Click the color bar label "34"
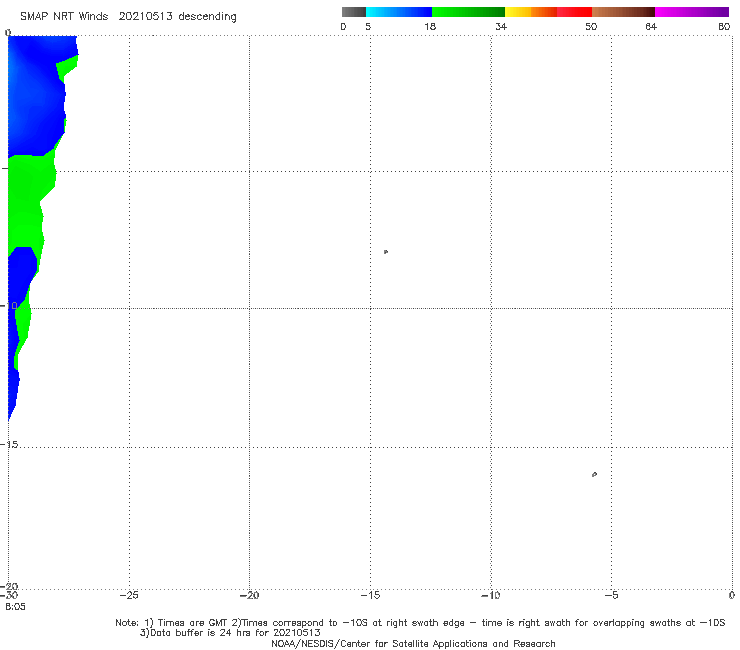The width and height of the screenshot is (740, 650). (x=501, y=27)
